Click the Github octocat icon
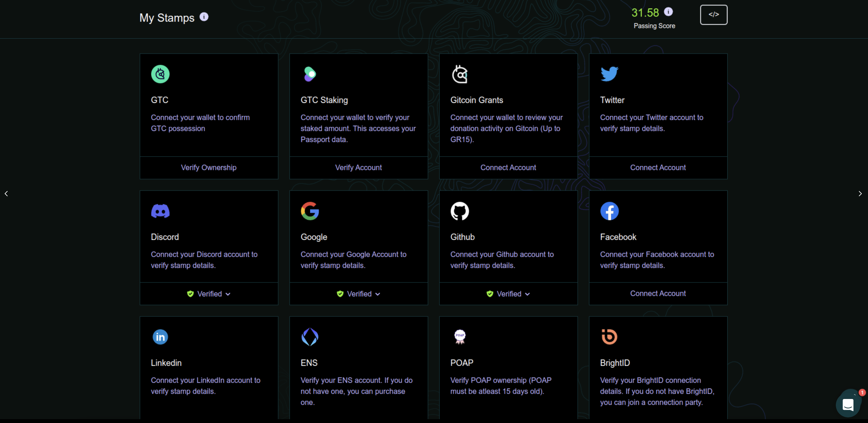868x423 pixels. tap(460, 211)
